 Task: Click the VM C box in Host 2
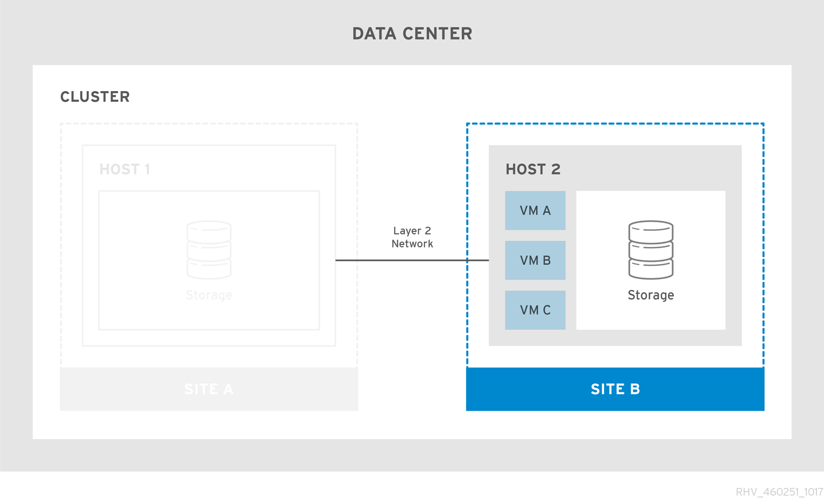[x=535, y=309]
